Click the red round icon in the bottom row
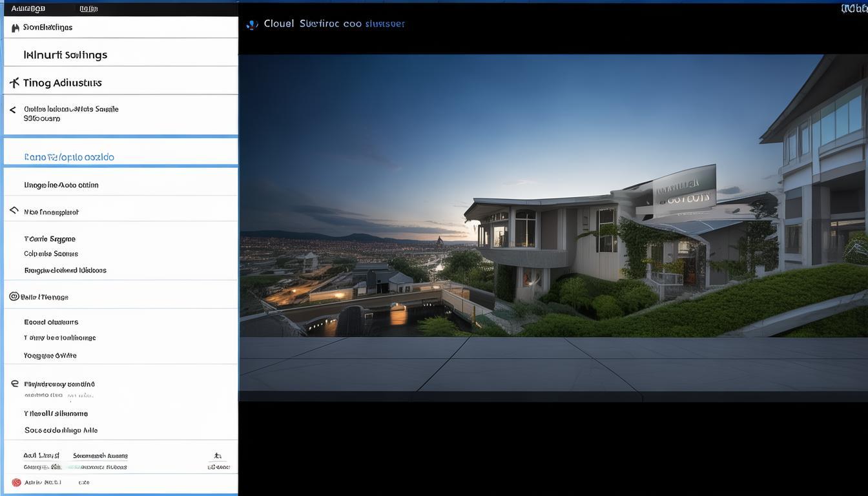 [x=16, y=482]
